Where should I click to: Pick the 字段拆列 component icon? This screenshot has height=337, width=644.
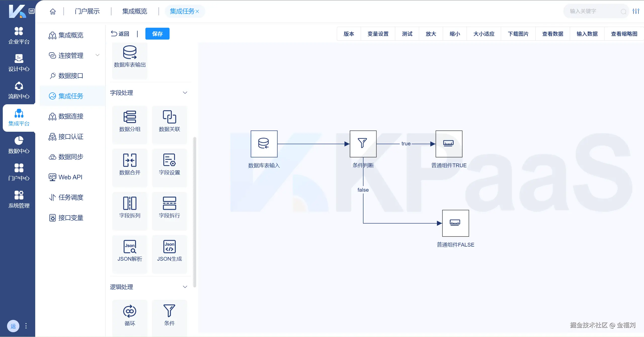(x=130, y=204)
